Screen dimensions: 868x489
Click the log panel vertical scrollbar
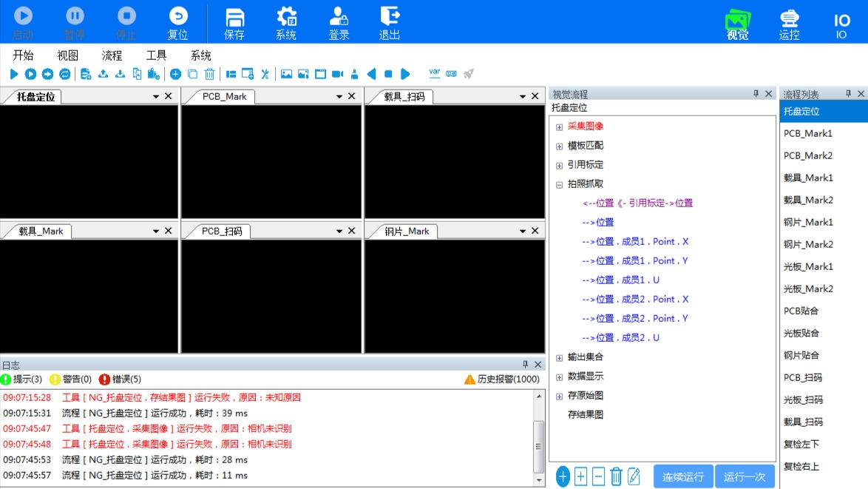pyautogui.click(x=539, y=437)
